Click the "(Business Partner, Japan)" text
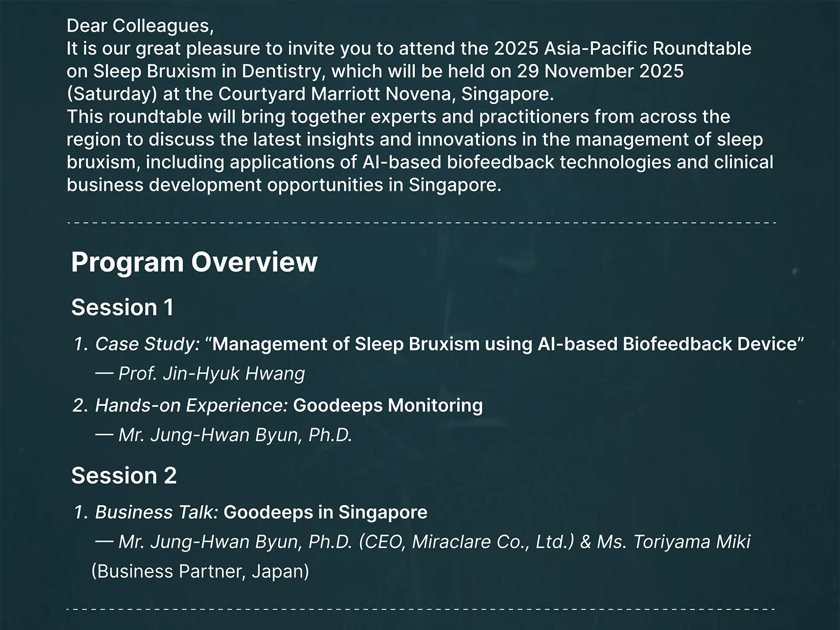 [x=200, y=571]
